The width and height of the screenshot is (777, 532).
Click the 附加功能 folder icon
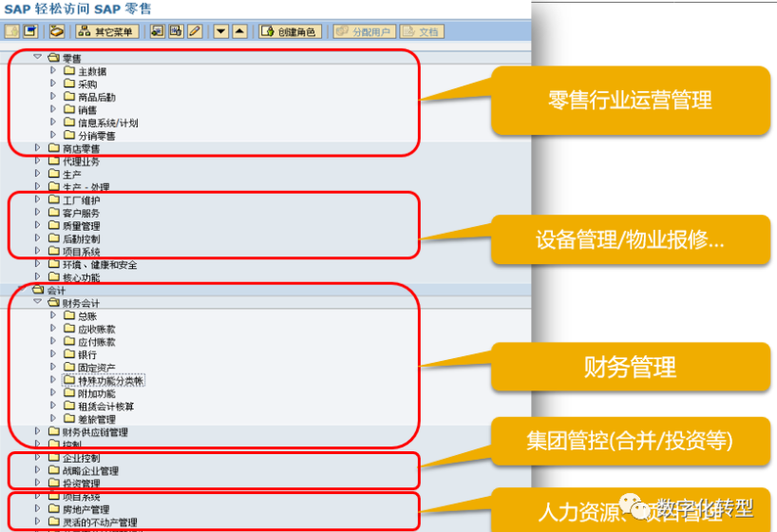coord(69,392)
